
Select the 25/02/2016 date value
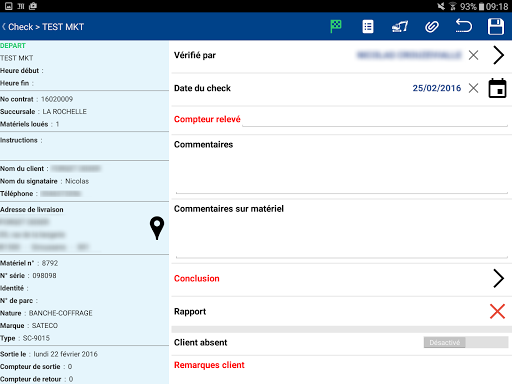[x=437, y=88]
